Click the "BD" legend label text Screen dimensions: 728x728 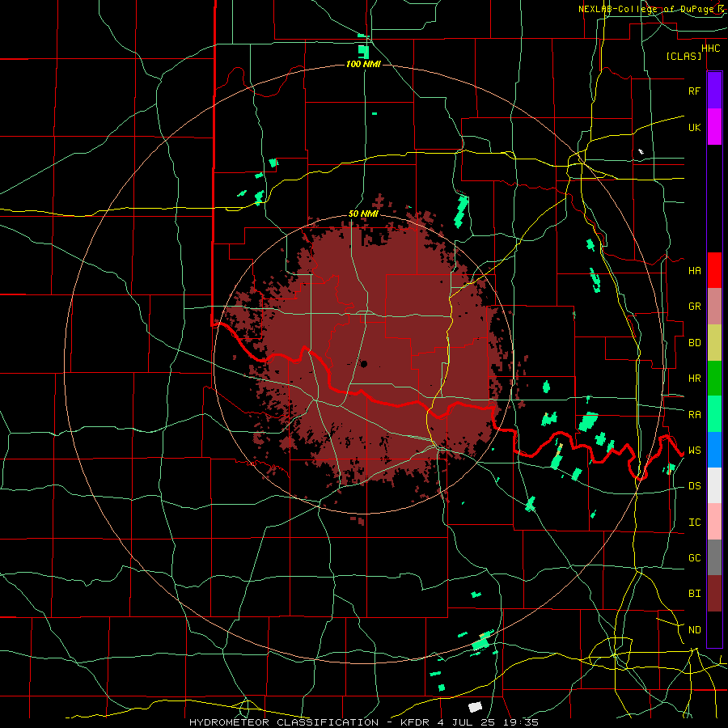[x=694, y=343]
